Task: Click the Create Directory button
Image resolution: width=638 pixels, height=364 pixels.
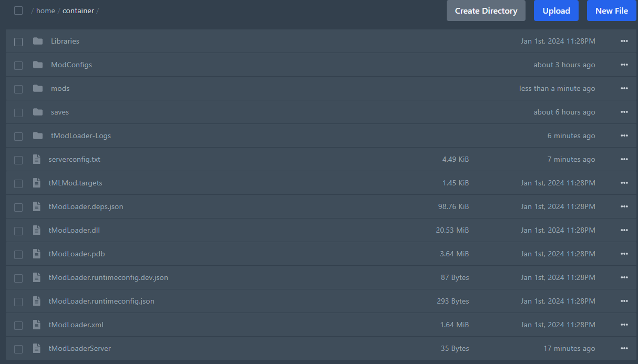Action: pos(486,11)
